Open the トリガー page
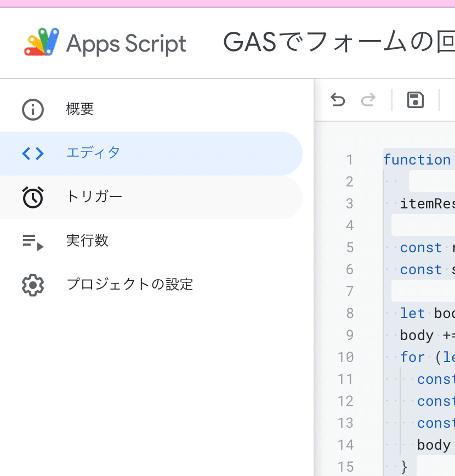This screenshot has height=476, width=455. (151, 197)
